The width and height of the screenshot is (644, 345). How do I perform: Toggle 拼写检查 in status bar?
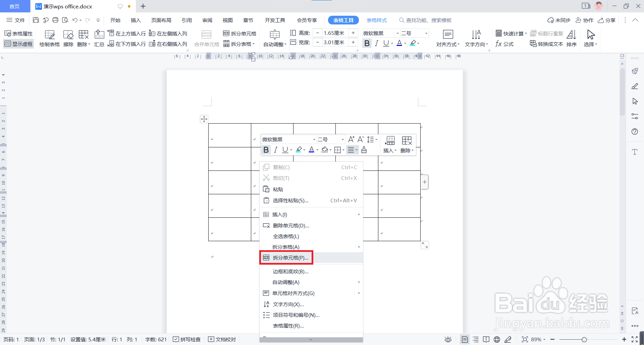(x=186, y=339)
